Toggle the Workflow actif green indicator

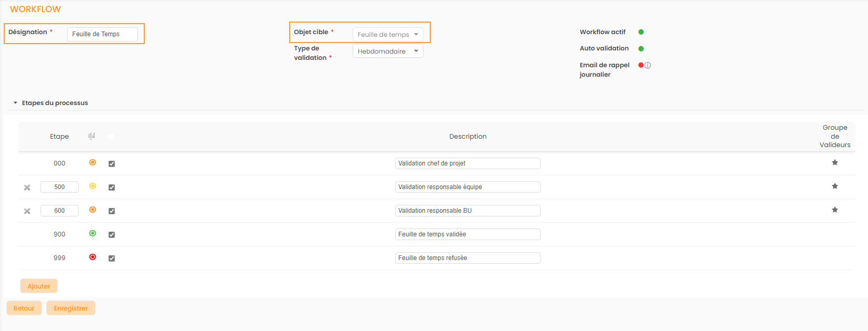tap(641, 32)
